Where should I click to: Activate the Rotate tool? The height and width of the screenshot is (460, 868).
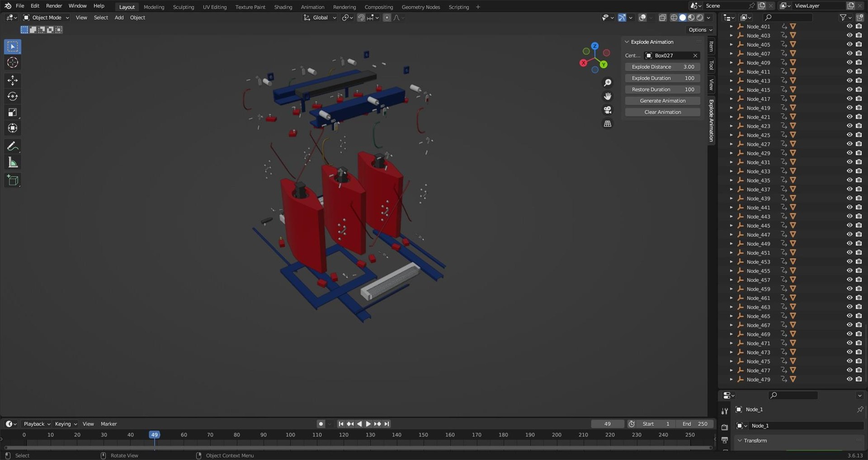coord(13,96)
